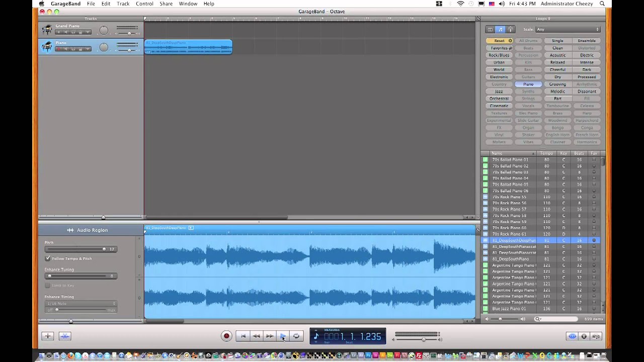Enable recording on the Piano track
644x362 pixels.
tap(59, 49)
